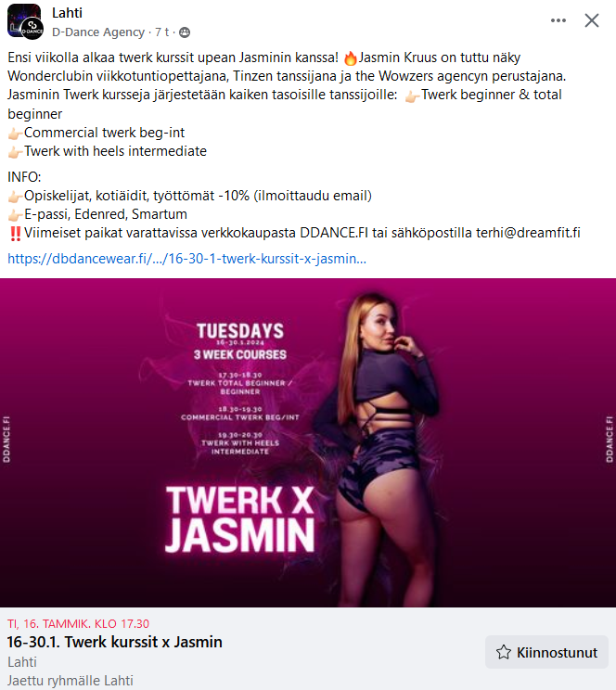Click pointing-hand emoji before Commercial twerk beg-int
This screenshot has height=690, width=616.
[x=15, y=134]
